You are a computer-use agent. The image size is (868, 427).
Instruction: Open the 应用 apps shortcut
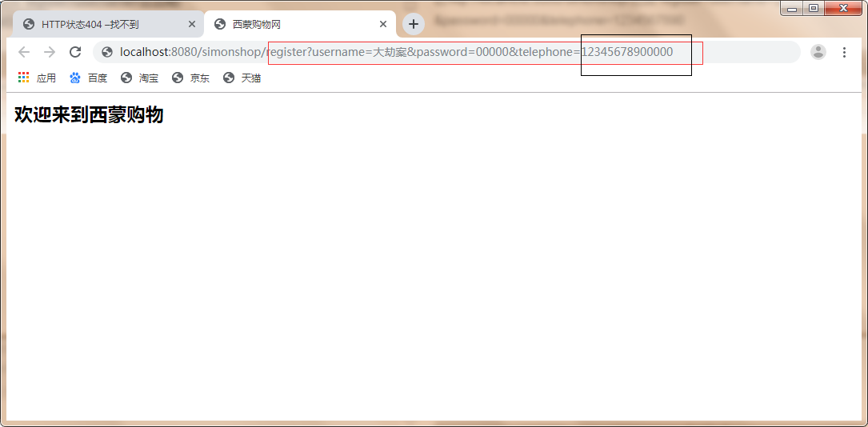[x=37, y=78]
